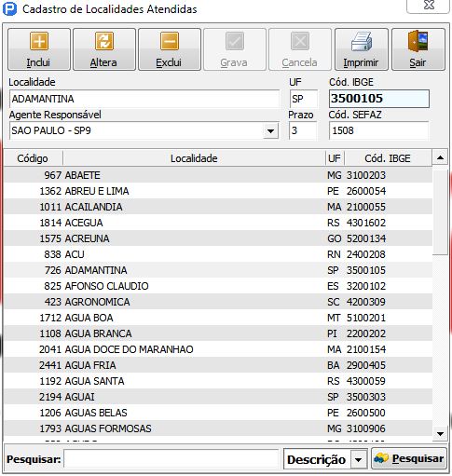The height and width of the screenshot is (476, 452).
Task: Click the greyed Grava save button
Action: 235,49
